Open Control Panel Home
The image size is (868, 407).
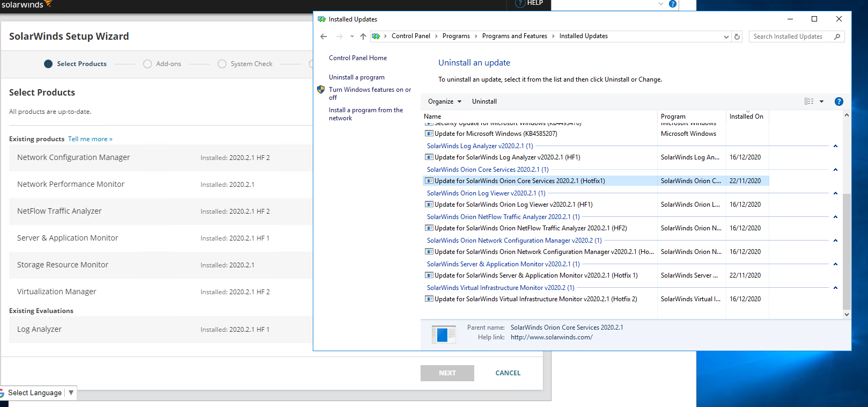[358, 58]
